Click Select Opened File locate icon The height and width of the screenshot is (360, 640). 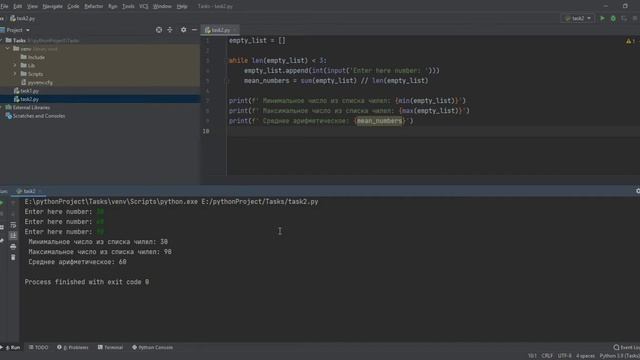point(159,30)
